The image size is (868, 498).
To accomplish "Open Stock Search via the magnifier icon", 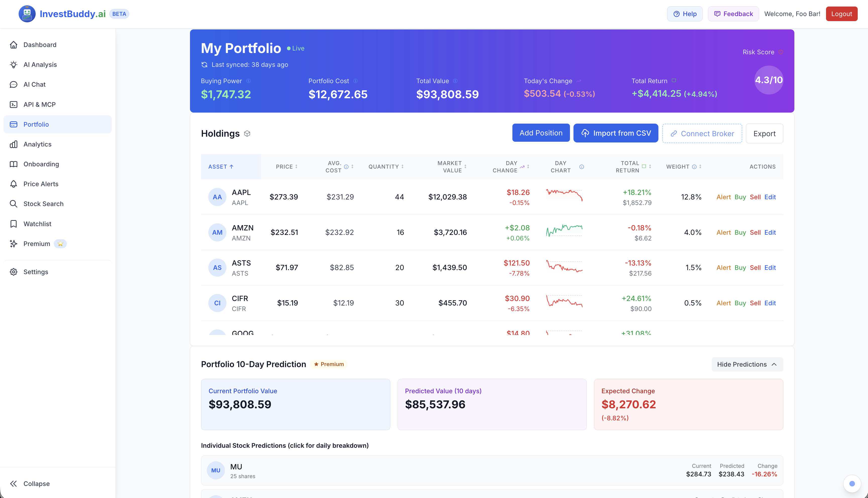I will point(13,204).
